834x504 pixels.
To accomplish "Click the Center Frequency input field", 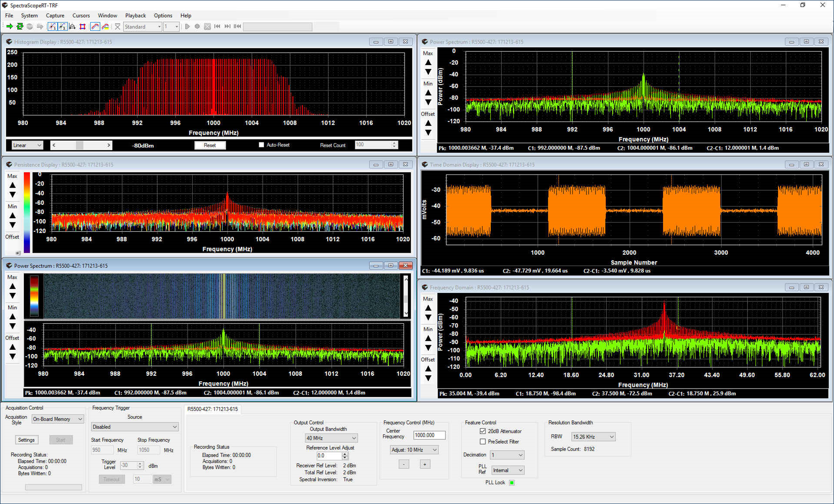I will [429, 435].
